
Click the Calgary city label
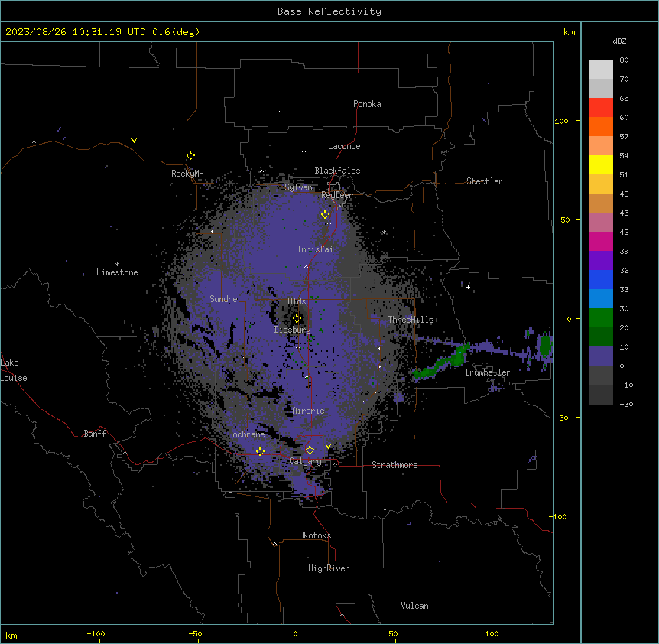[x=305, y=461]
